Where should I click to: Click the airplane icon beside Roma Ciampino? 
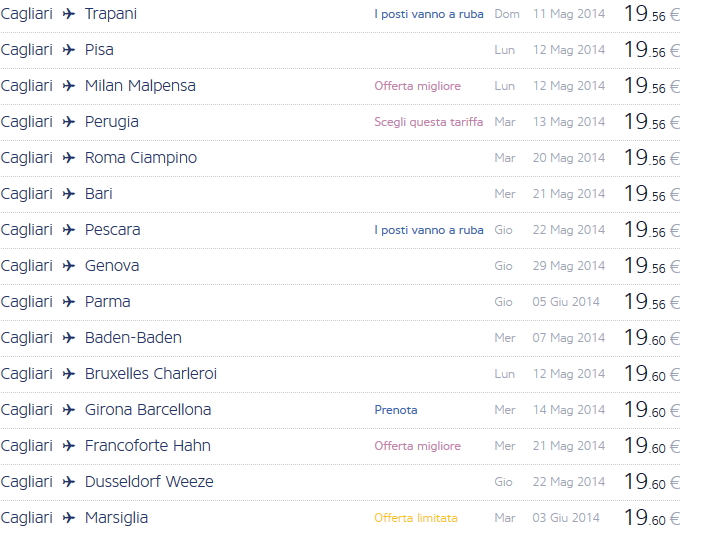click(x=69, y=158)
